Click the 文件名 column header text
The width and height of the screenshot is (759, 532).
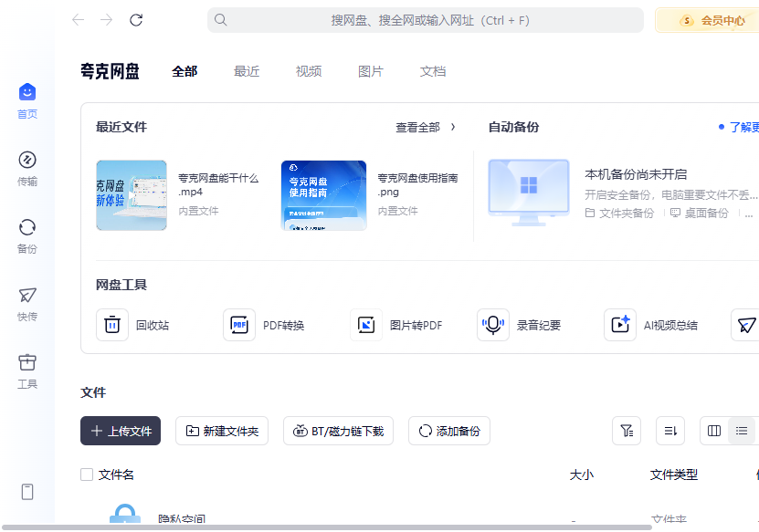pyautogui.click(x=116, y=475)
